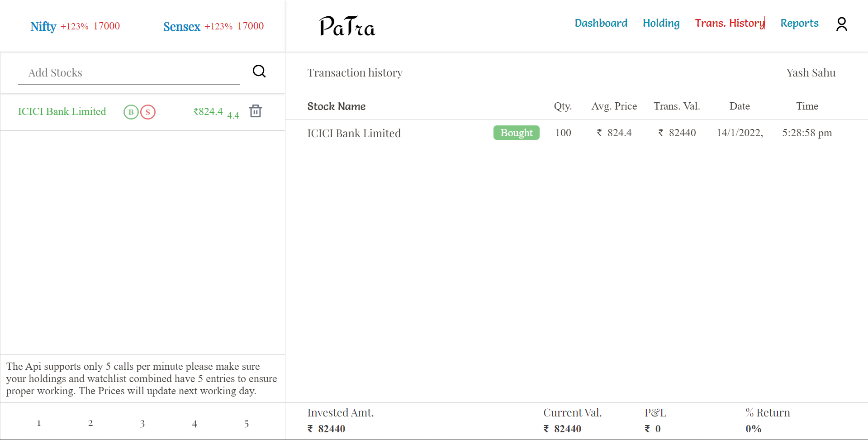The image size is (868, 440).
Task: Click the Current Val. label
Action: [573, 412]
